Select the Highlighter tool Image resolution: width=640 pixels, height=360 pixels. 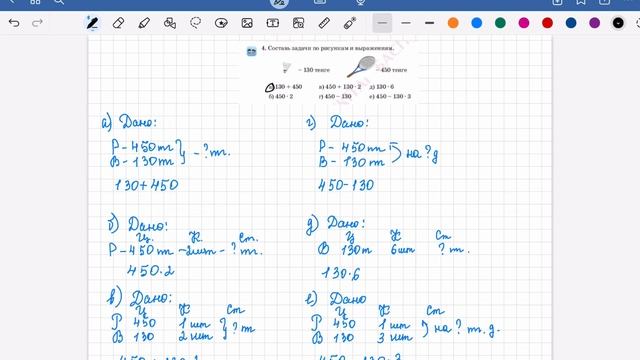click(x=144, y=23)
